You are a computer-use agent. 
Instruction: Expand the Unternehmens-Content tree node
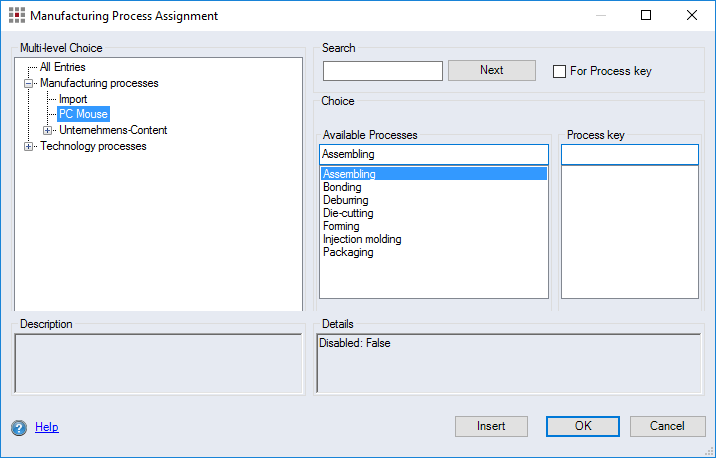[x=48, y=130]
